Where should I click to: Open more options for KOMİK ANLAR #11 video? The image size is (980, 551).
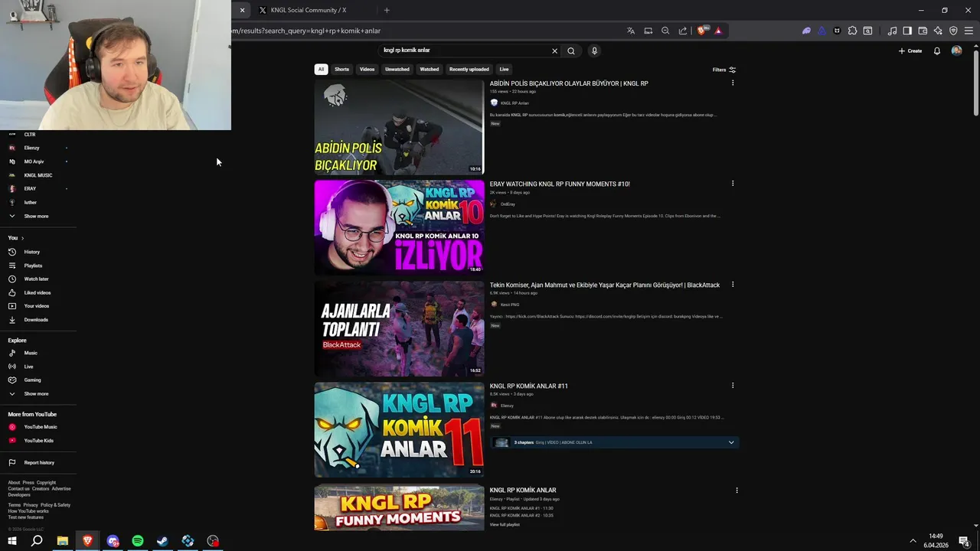point(733,386)
